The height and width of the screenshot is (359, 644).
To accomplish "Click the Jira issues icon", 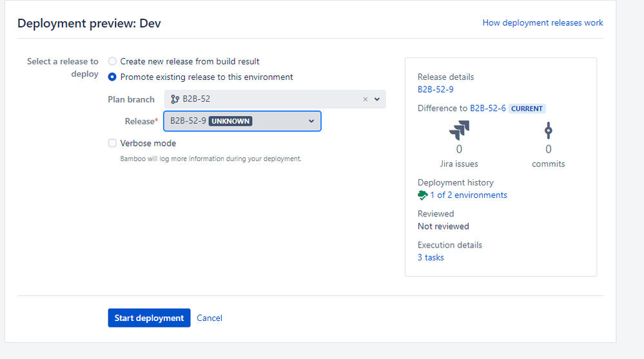I will point(459,130).
